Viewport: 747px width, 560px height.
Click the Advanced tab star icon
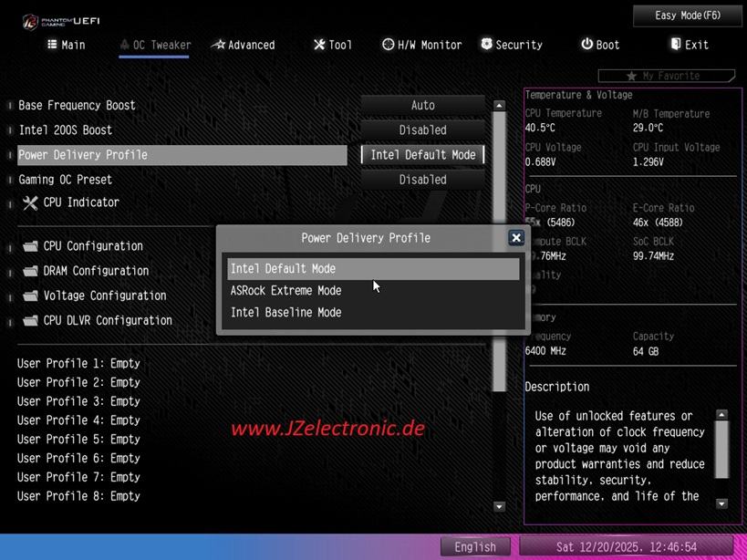click(218, 45)
